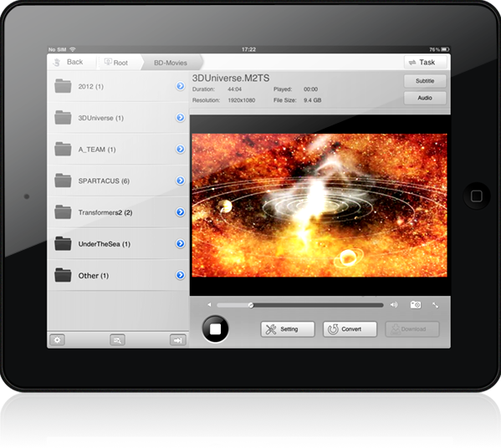Viewport: 501px width, 448px height.
Task: Stop video playback
Action: (215, 329)
